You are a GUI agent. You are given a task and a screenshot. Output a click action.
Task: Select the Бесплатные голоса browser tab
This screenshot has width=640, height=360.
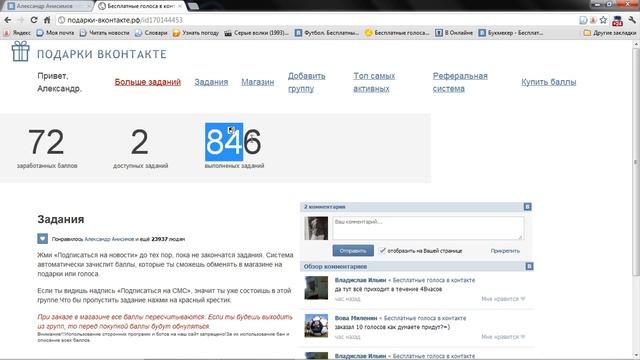(140, 6)
